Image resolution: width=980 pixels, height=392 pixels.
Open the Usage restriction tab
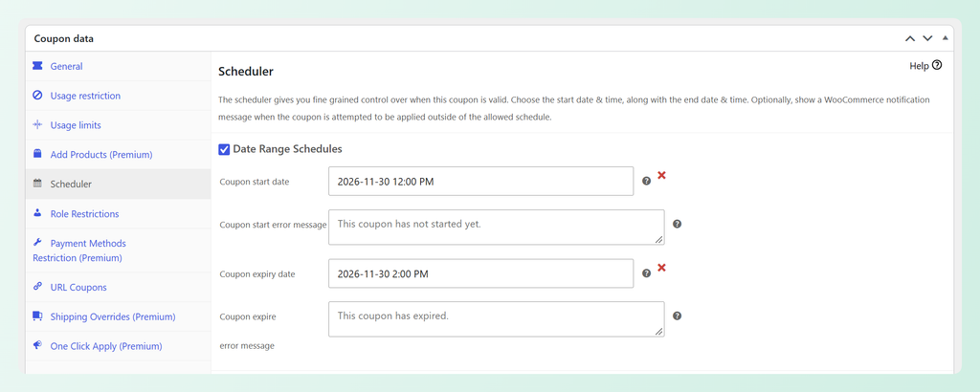coord(118,96)
